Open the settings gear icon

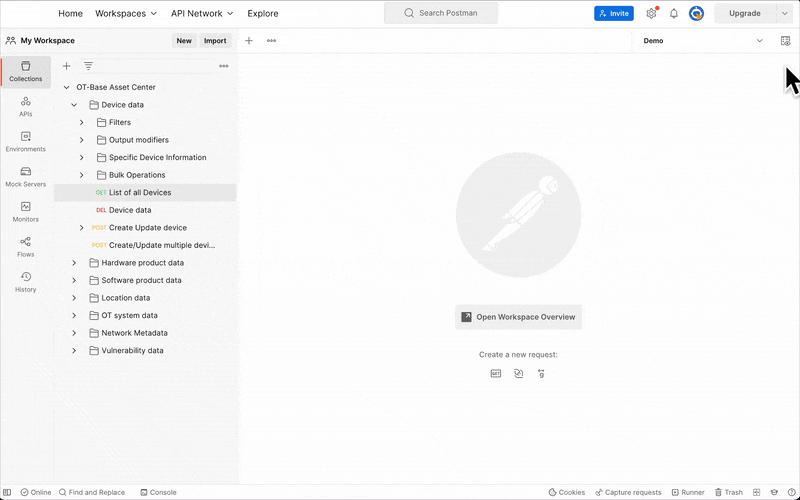pyautogui.click(x=651, y=14)
